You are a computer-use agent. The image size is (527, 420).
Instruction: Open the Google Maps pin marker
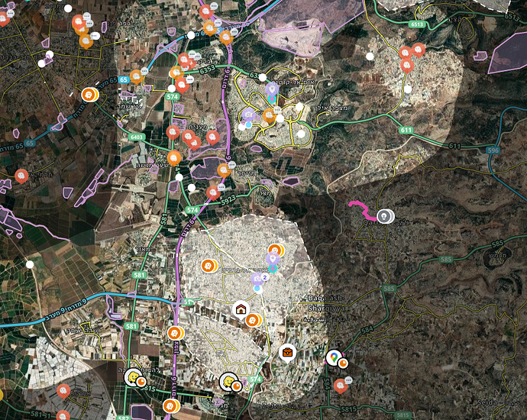(334, 357)
